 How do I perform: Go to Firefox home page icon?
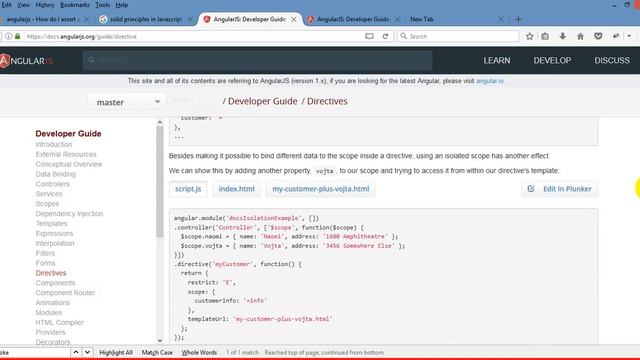coord(580,36)
